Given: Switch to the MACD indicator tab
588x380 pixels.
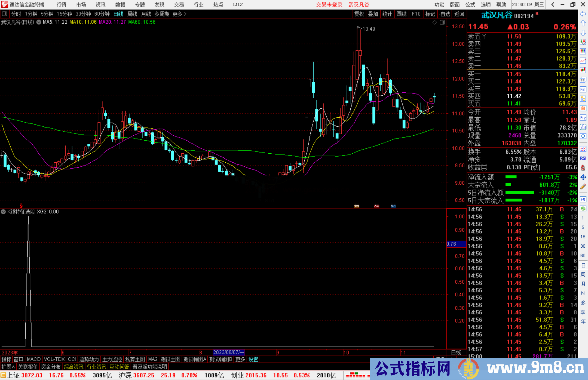Looking at the screenshot, I should coord(33,359).
